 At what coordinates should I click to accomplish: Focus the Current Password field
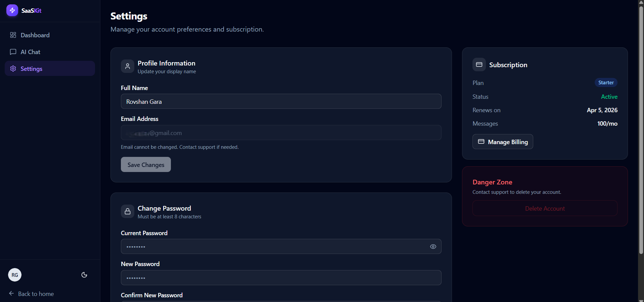point(281,247)
